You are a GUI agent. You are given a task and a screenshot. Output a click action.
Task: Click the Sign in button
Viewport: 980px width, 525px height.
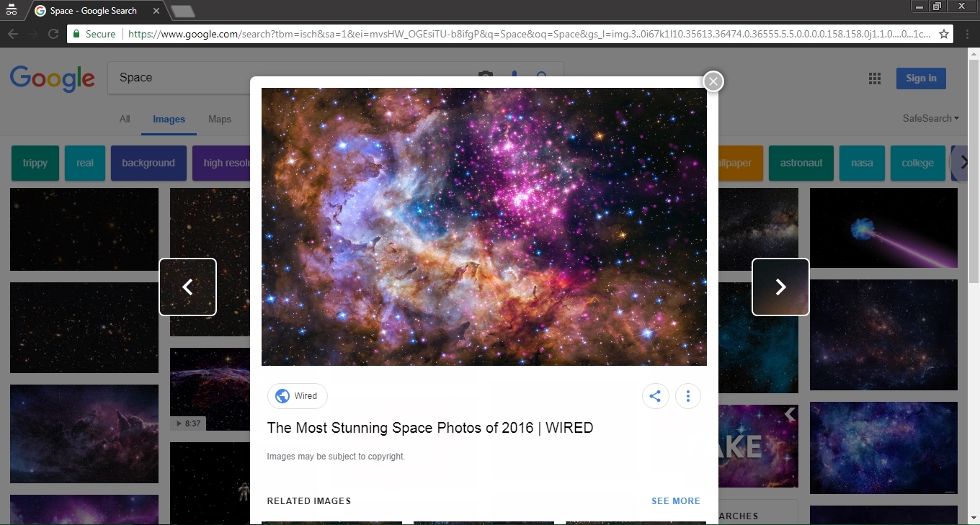(x=920, y=78)
